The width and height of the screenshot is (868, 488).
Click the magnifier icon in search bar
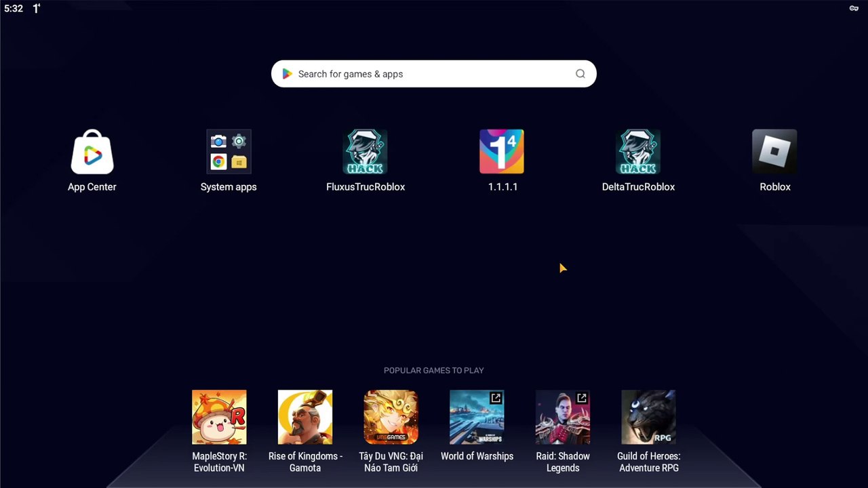click(580, 74)
